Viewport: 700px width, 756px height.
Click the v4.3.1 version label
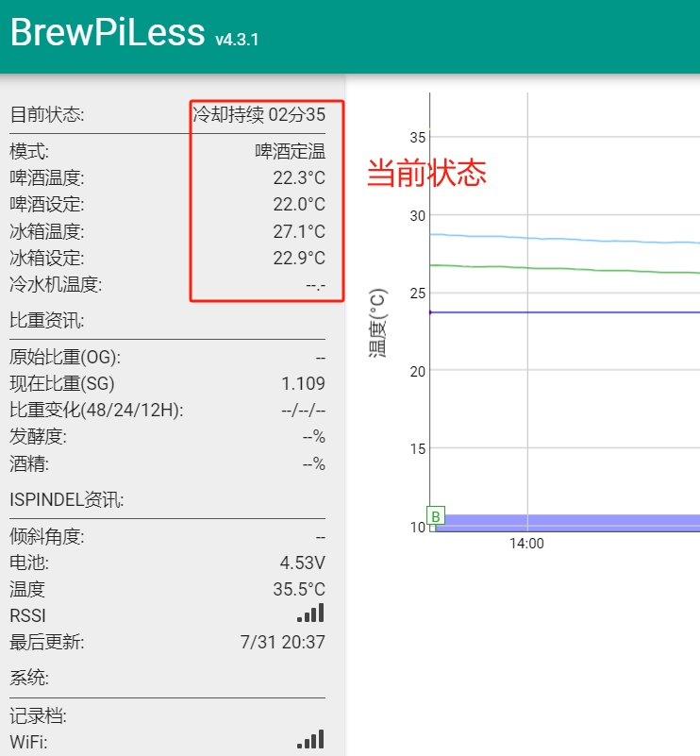[x=237, y=40]
